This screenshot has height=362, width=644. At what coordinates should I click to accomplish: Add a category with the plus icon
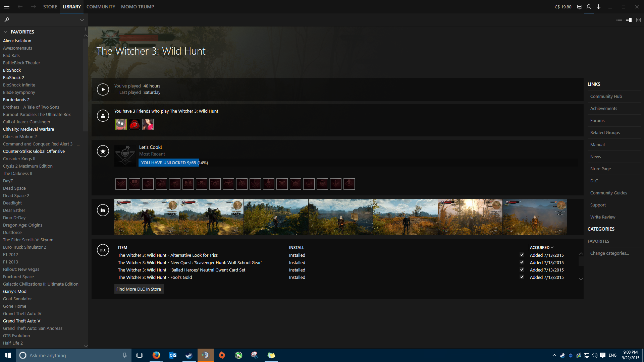[86, 29]
